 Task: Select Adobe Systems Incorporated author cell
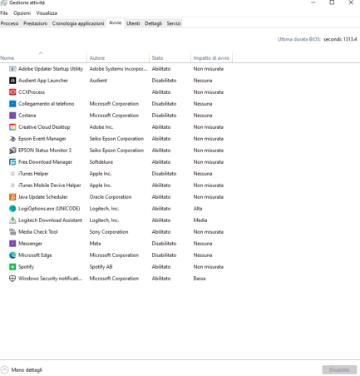point(118,69)
